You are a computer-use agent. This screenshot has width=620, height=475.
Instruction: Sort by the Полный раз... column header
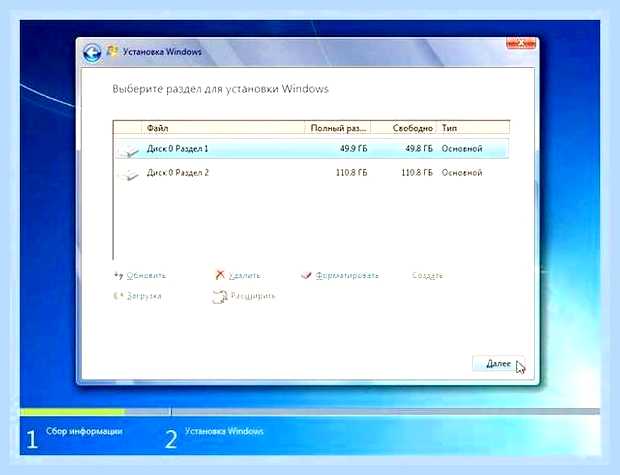point(338,128)
